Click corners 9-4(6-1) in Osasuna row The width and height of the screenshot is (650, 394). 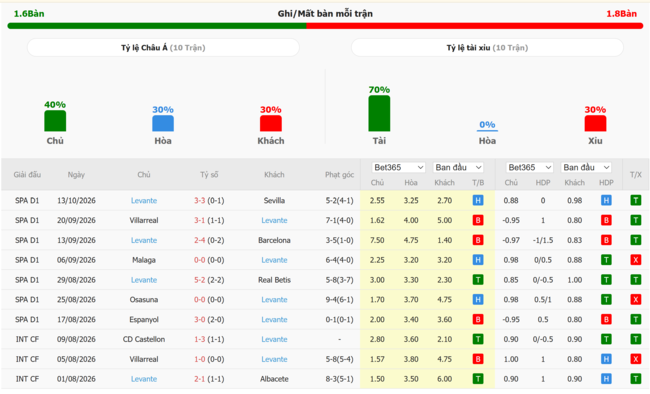point(340,300)
